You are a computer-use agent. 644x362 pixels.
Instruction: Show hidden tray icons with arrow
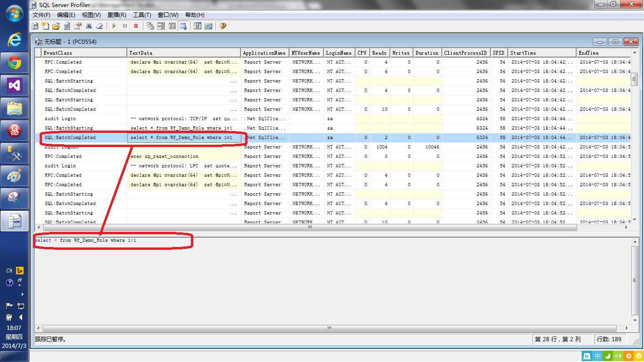[22, 294]
